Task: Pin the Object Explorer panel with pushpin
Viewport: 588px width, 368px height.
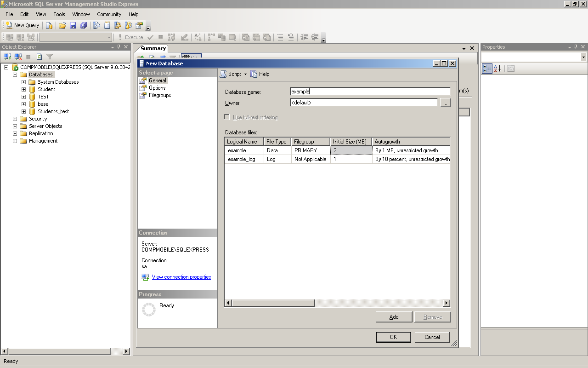Action: 119,47
